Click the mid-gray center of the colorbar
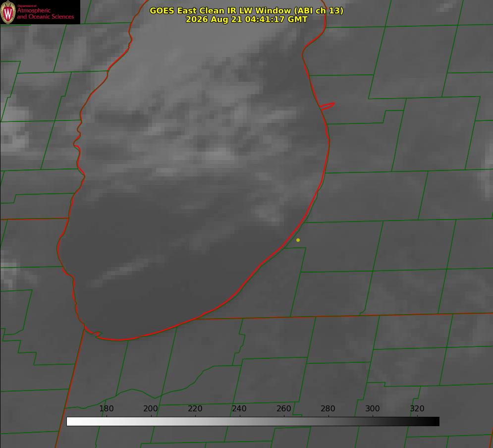The height and width of the screenshot is (448, 493). 253,422
